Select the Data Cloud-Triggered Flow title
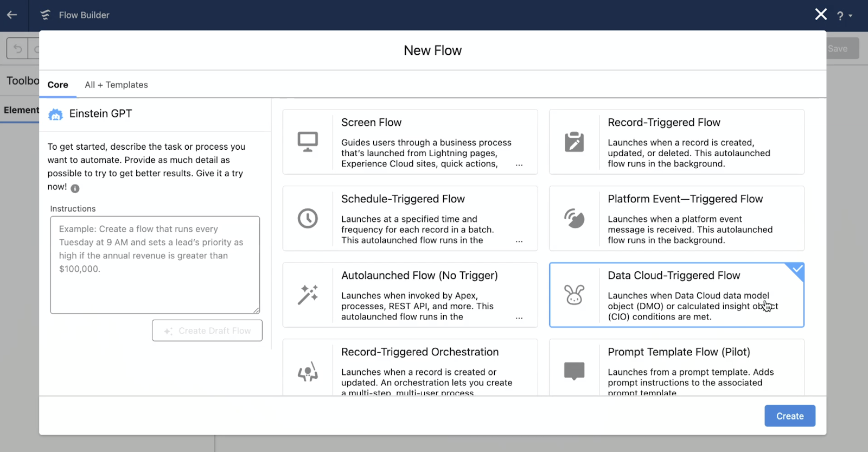 pos(674,276)
